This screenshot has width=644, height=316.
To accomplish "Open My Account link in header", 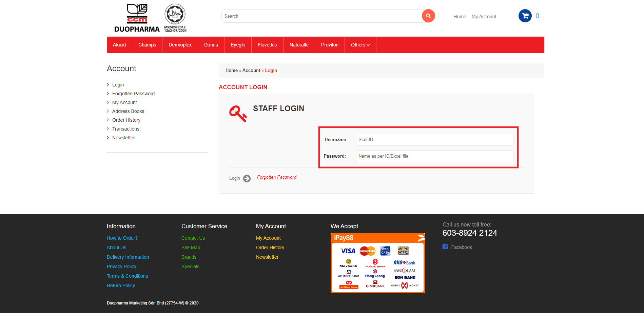I will point(484,17).
